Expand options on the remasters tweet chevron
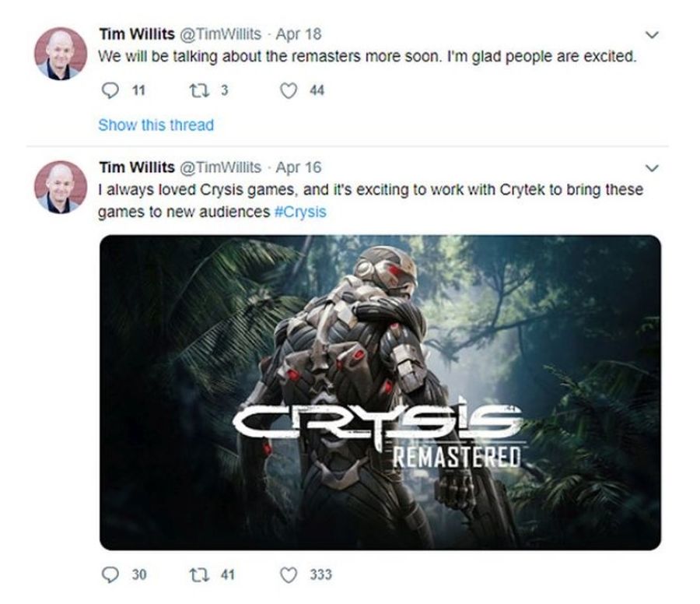 click(x=652, y=34)
